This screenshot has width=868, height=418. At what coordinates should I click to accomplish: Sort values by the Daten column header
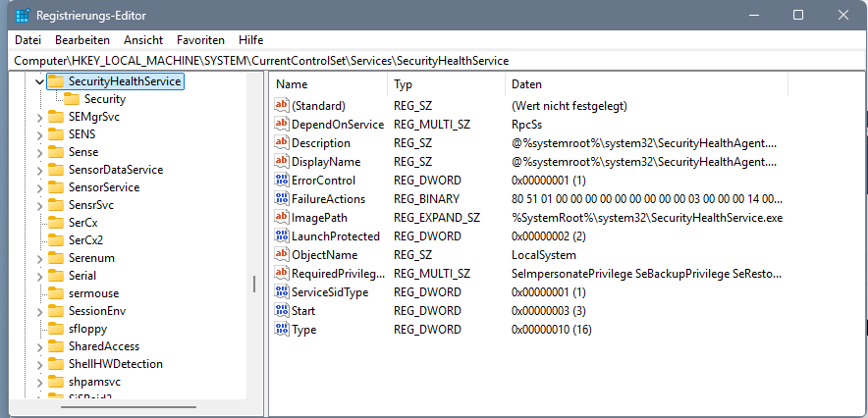646,84
